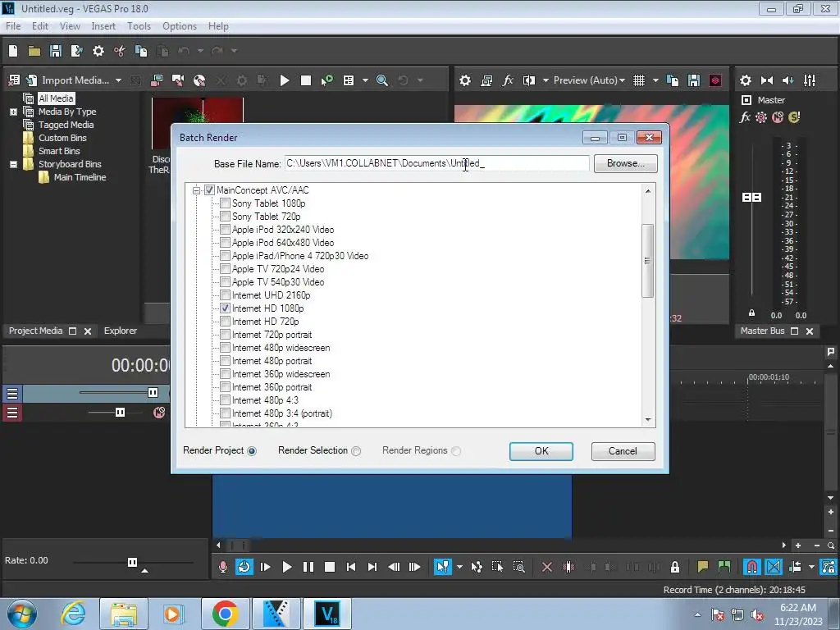Check Apple TV 720p24 Video template
This screenshot has height=630, width=840.
(x=225, y=269)
